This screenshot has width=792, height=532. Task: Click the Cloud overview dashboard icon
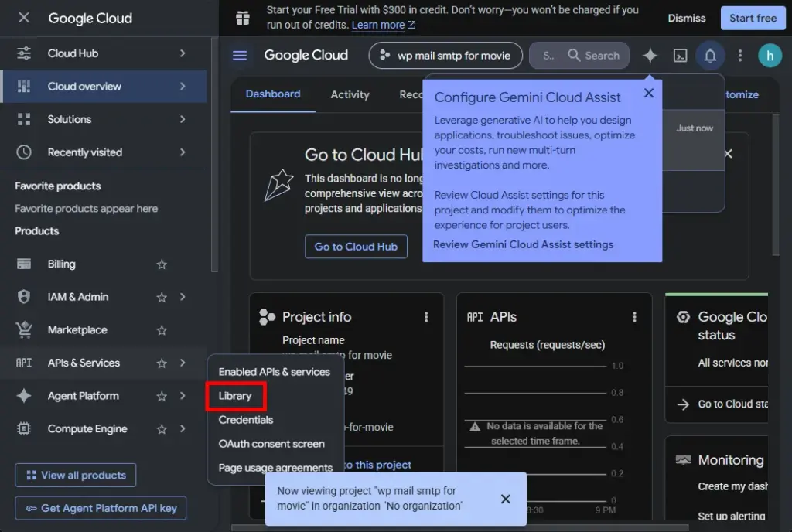coord(24,87)
